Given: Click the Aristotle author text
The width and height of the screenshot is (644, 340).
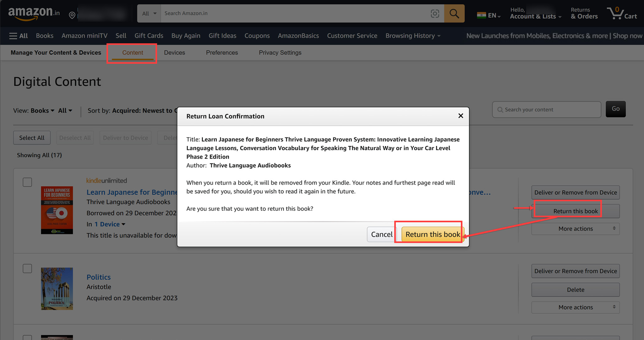Looking at the screenshot, I should [x=99, y=287].
